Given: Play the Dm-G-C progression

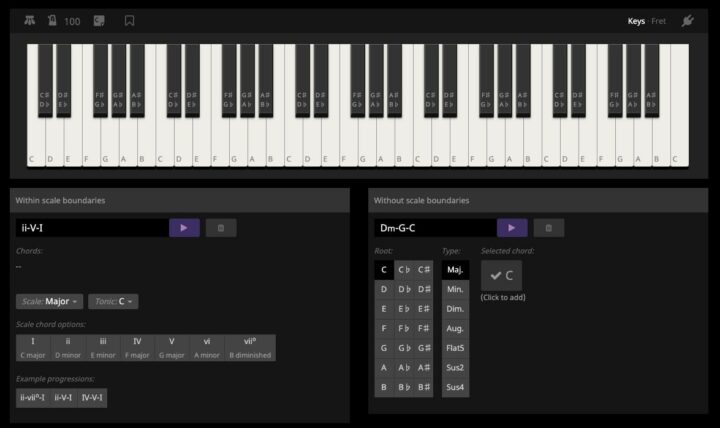Looking at the screenshot, I should (x=512, y=228).
